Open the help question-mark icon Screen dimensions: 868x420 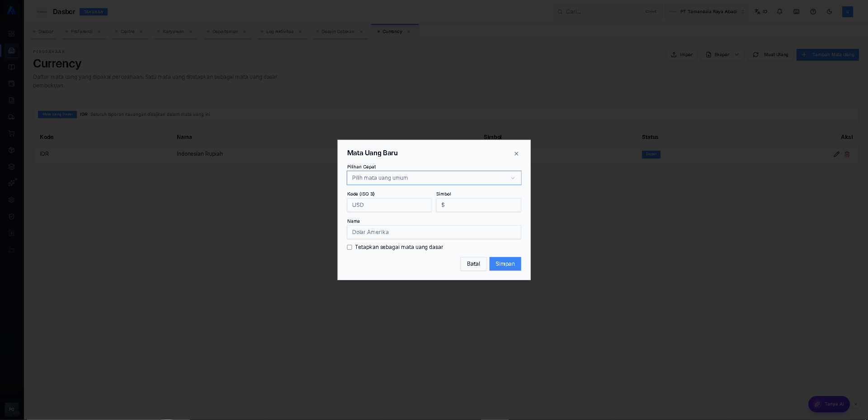813,12
